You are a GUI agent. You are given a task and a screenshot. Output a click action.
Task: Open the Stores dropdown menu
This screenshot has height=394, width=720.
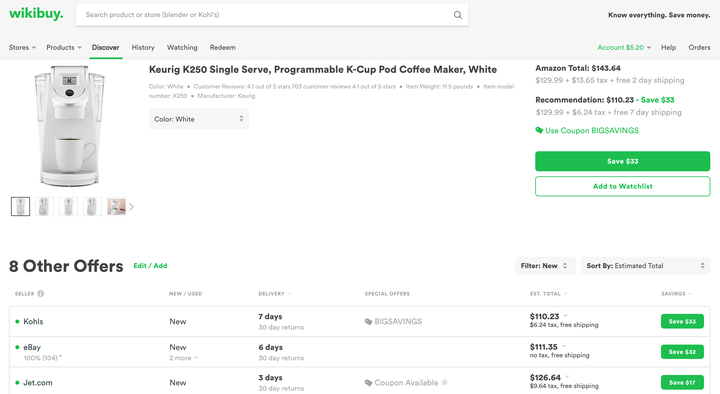[22, 47]
